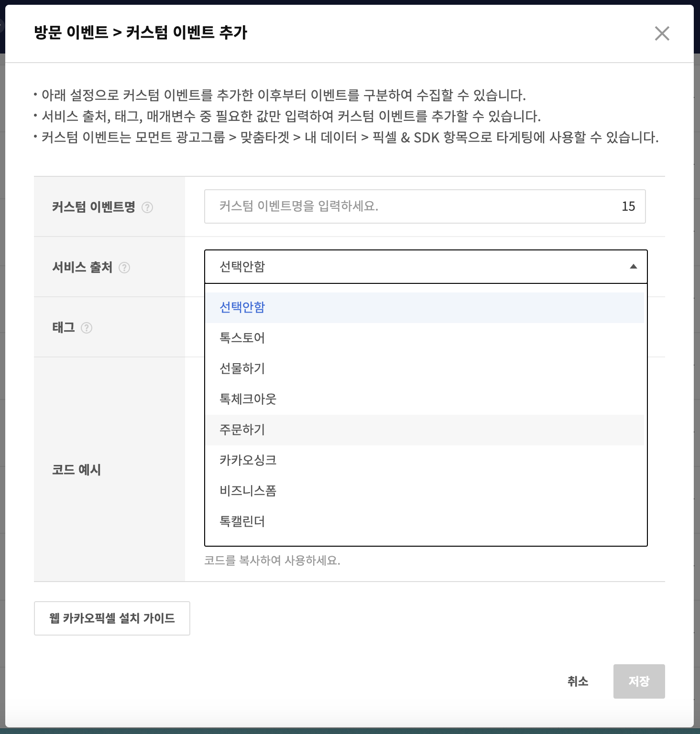Select 선택안함 option in the list
The width and height of the screenshot is (700, 734).
242,307
